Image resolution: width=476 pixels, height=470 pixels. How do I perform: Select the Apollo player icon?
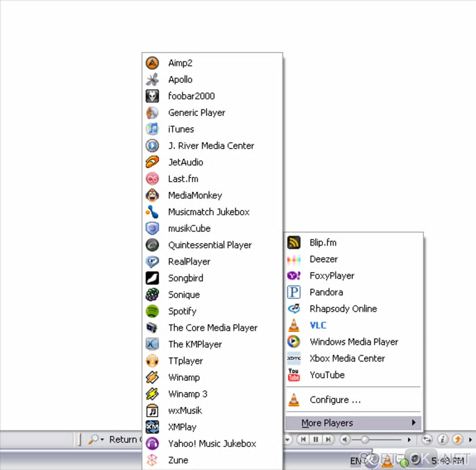pos(152,79)
